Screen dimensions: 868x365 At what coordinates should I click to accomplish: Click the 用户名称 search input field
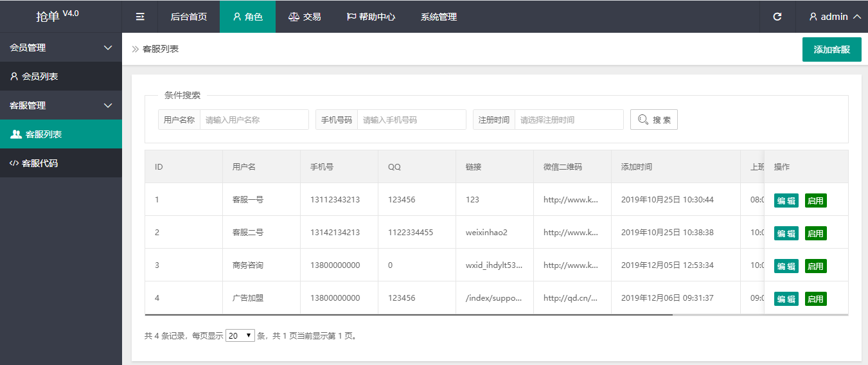[x=254, y=120]
